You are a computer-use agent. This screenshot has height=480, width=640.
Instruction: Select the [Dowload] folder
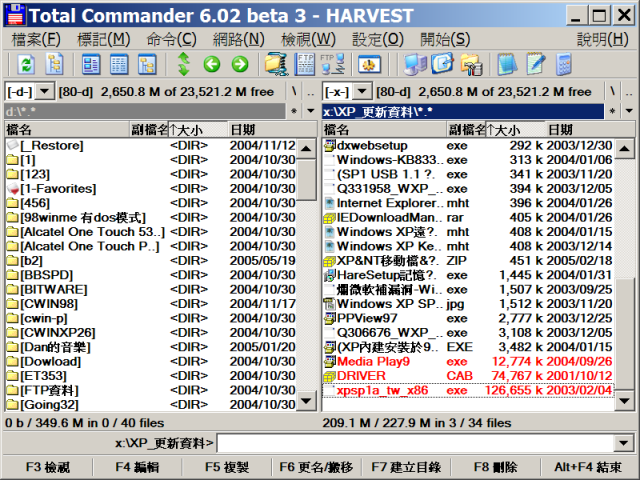(152, 362)
